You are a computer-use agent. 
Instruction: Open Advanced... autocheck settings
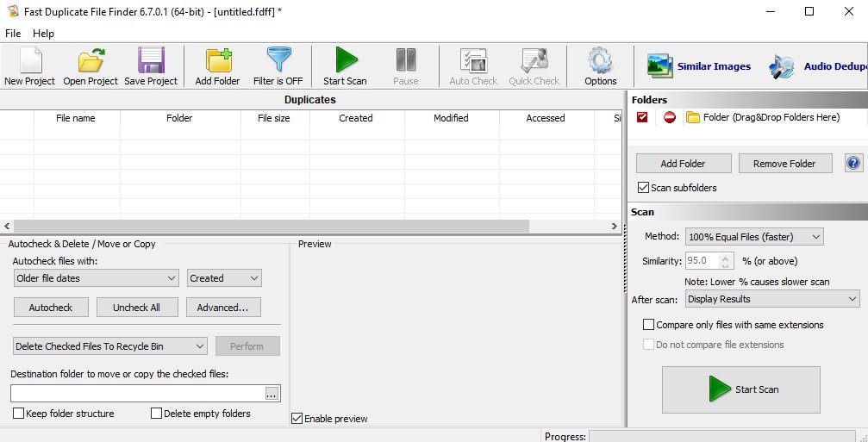(x=223, y=308)
